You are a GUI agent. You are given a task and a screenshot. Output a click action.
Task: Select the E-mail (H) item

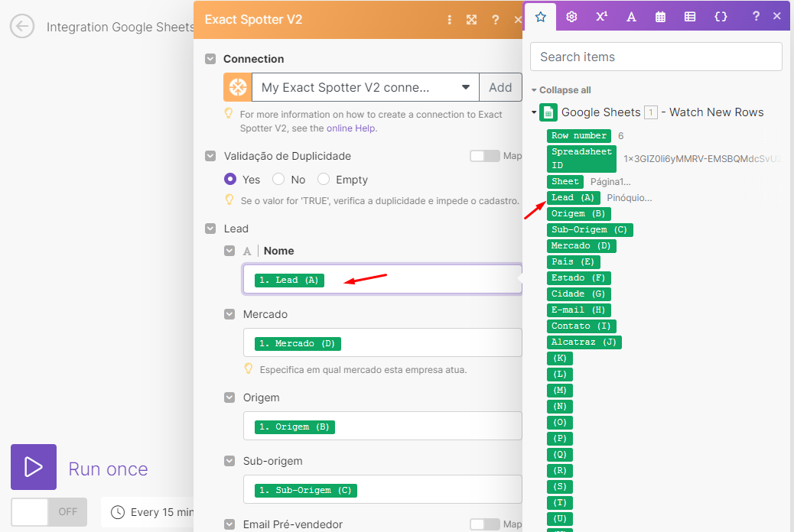(579, 310)
